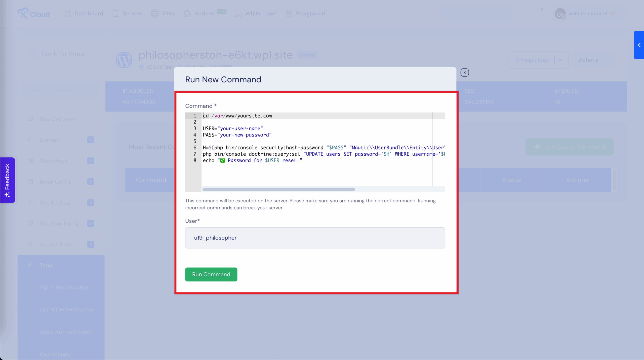Close the Run New Command dialog
This screenshot has width=644, height=360.
(464, 73)
